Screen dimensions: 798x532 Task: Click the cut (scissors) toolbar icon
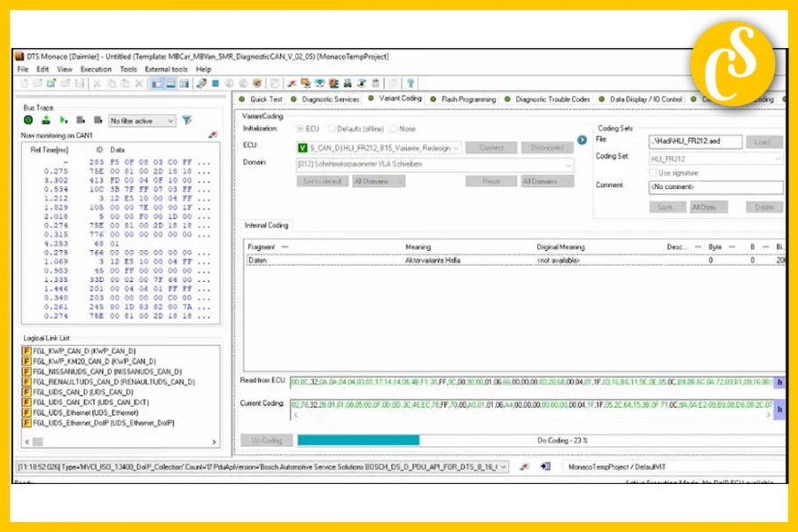coord(95,83)
